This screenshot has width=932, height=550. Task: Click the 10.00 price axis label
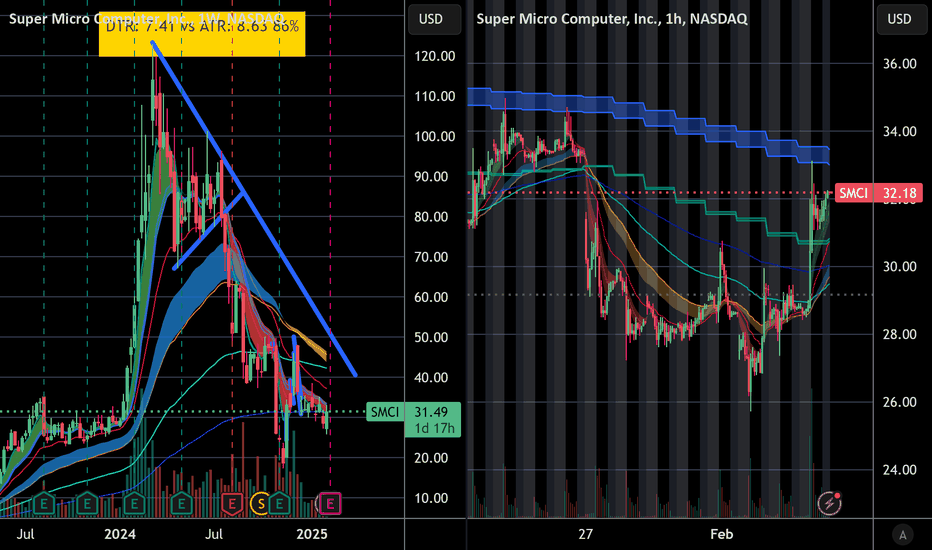[x=431, y=498]
